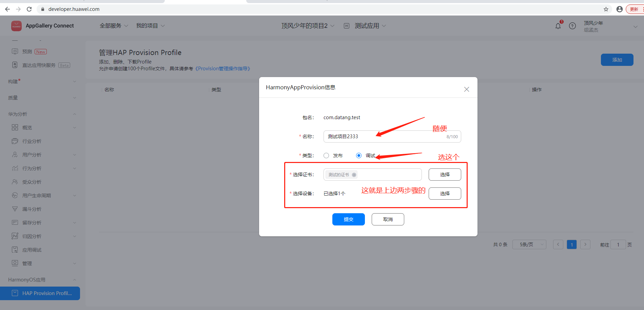Open HAP Provision Profile menu item
The image size is (644, 310).
coord(40,293)
